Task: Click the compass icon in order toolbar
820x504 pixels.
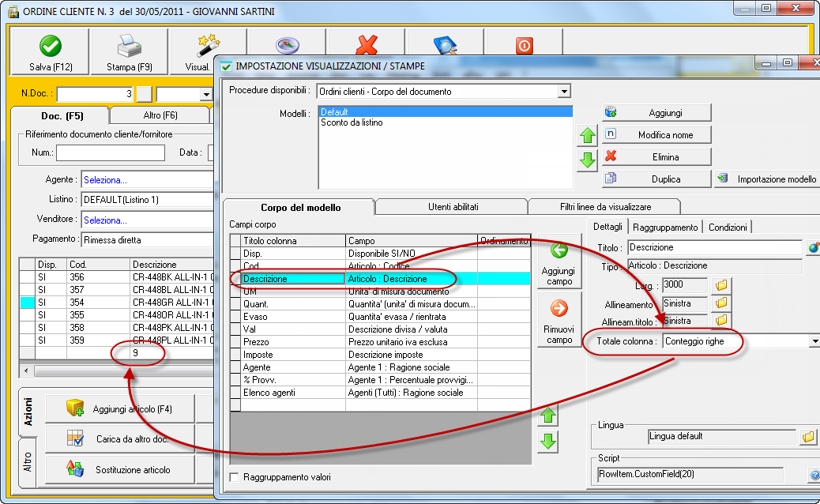Action: tap(287, 45)
